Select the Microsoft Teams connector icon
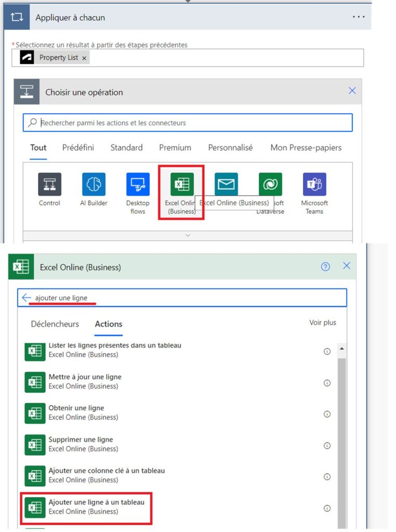396x532 pixels. [x=314, y=184]
